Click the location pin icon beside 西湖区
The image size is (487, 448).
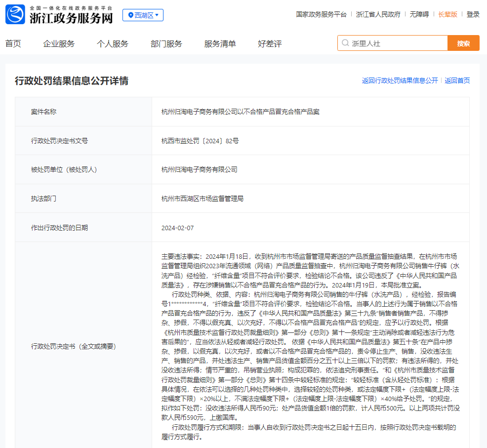(131, 15)
